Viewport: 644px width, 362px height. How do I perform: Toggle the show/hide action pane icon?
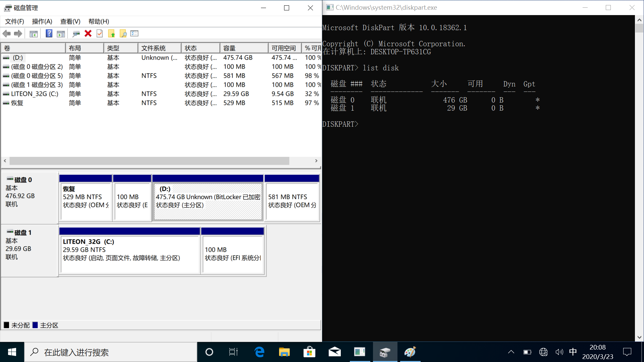tap(61, 34)
